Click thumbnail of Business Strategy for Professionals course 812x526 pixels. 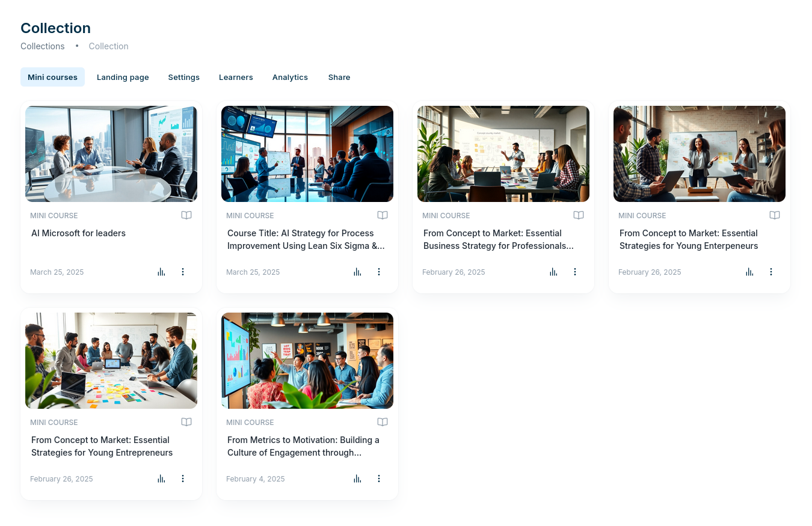(x=503, y=154)
